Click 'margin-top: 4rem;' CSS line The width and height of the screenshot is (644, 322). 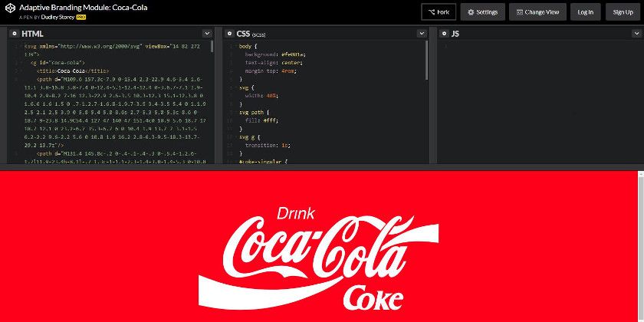click(270, 71)
